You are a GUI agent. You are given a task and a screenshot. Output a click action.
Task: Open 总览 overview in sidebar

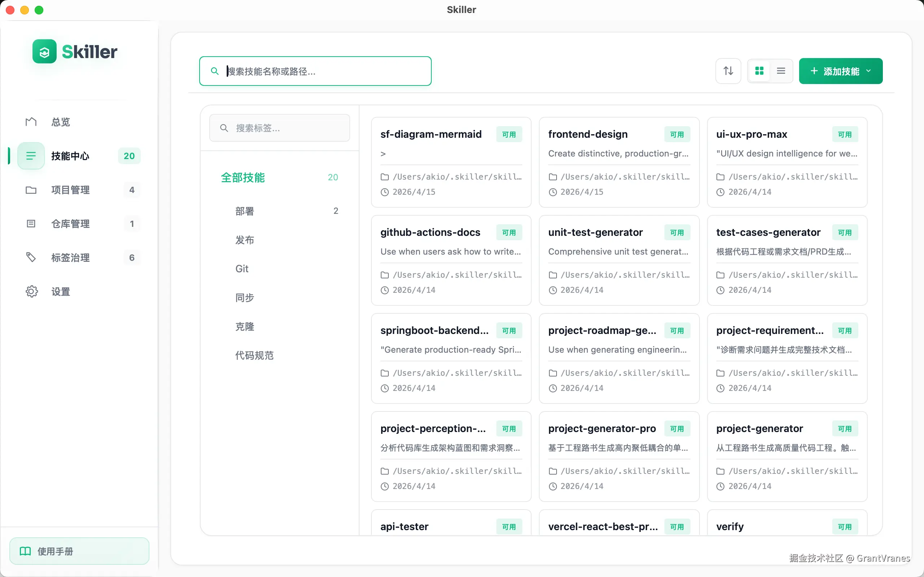point(61,122)
